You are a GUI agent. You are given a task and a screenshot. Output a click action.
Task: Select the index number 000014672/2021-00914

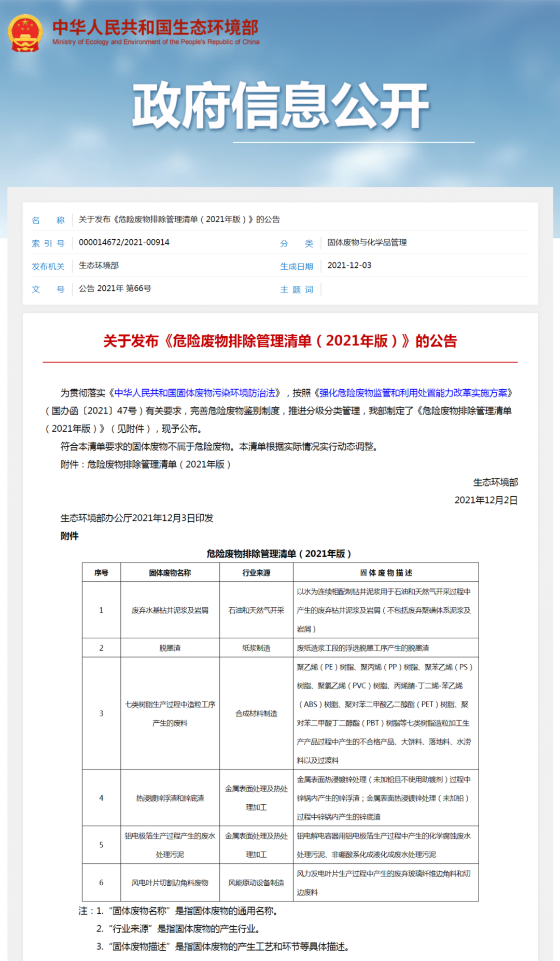(124, 242)
